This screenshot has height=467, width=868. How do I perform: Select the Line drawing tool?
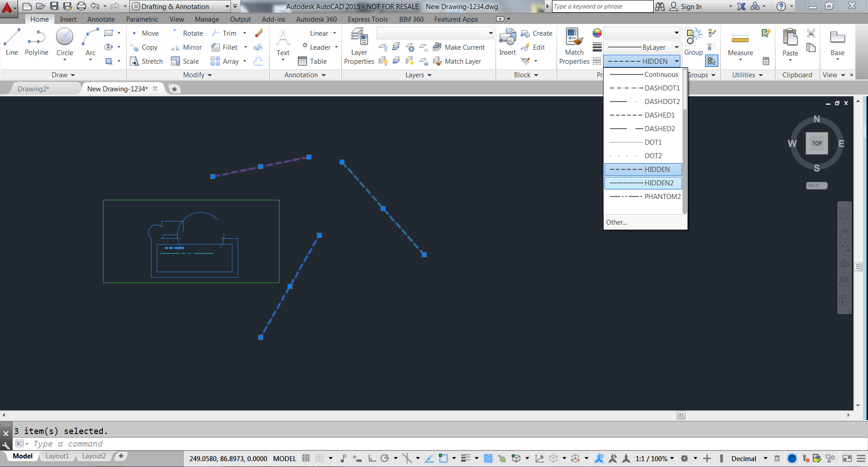pos(12,42)
